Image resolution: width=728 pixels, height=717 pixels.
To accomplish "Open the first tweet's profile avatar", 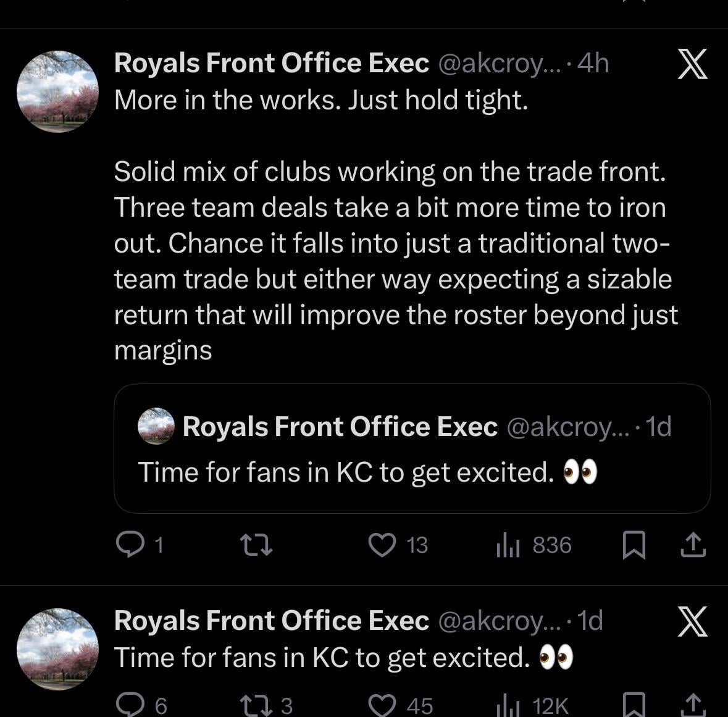I will (x=57, y=91).
